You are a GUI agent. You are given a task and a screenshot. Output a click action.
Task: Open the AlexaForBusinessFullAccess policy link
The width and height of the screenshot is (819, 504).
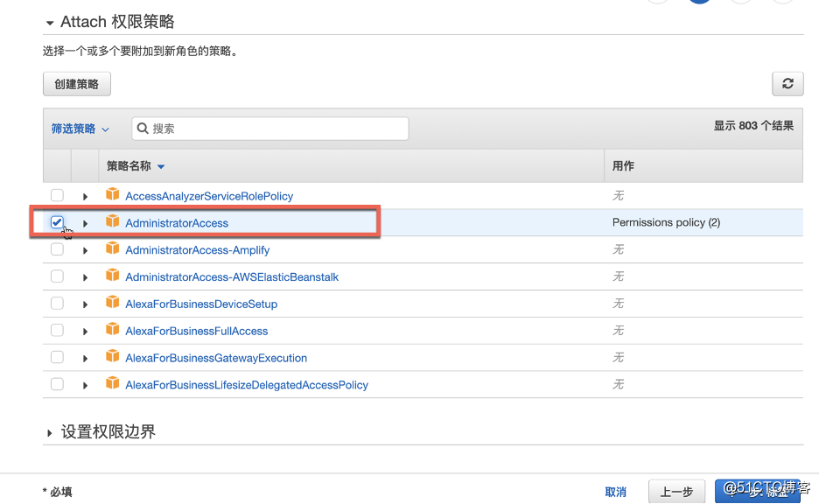click(196, 331)
